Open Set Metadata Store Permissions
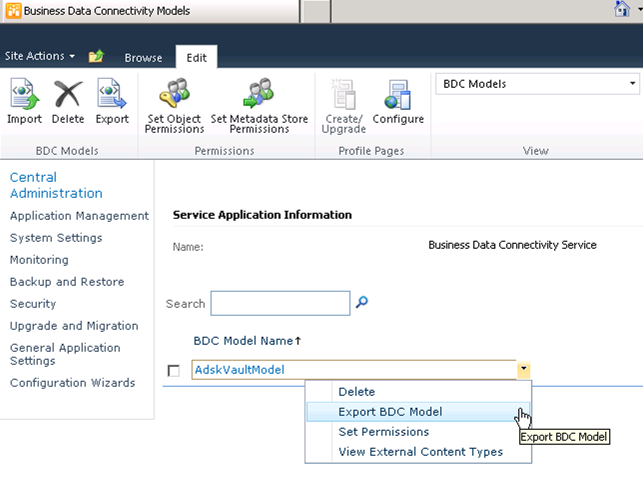 259,106
